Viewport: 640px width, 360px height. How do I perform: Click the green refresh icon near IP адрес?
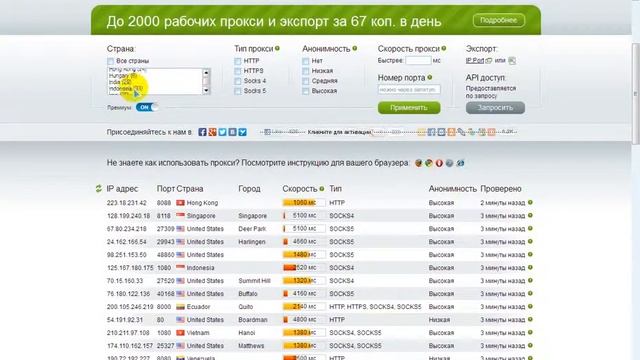(x=98, y=189)
